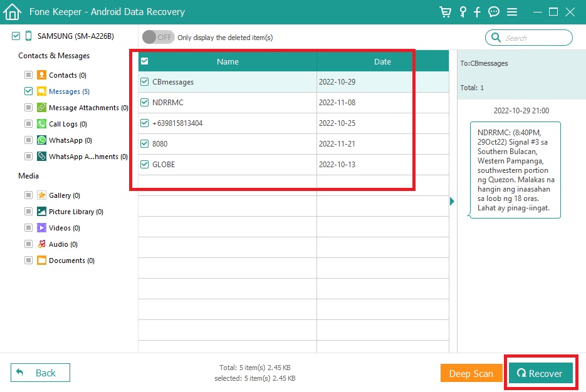Click the magnifier icon in search box

pyautogui.click(x=496, y=38)
